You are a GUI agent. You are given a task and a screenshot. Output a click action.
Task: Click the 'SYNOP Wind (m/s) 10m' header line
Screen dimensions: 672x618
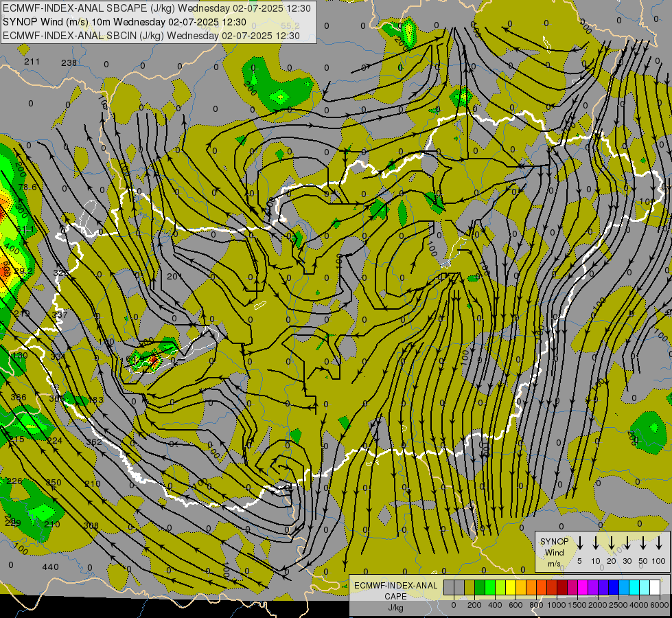tap(124, 22)
